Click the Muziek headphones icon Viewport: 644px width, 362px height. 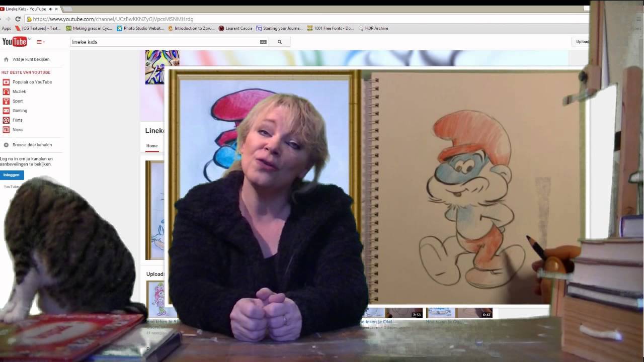tap(6, 92)
